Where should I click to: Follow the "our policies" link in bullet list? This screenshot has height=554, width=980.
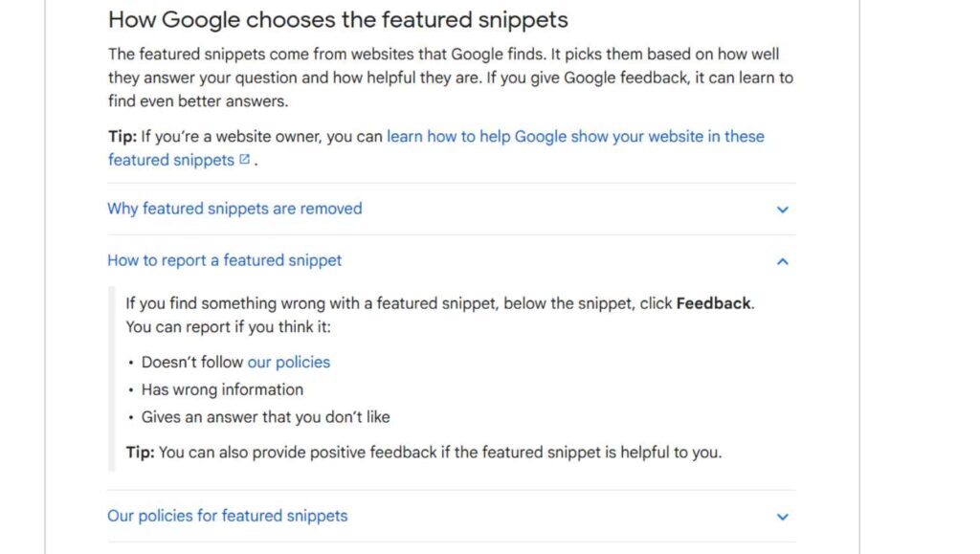click(x=288, y=362)
